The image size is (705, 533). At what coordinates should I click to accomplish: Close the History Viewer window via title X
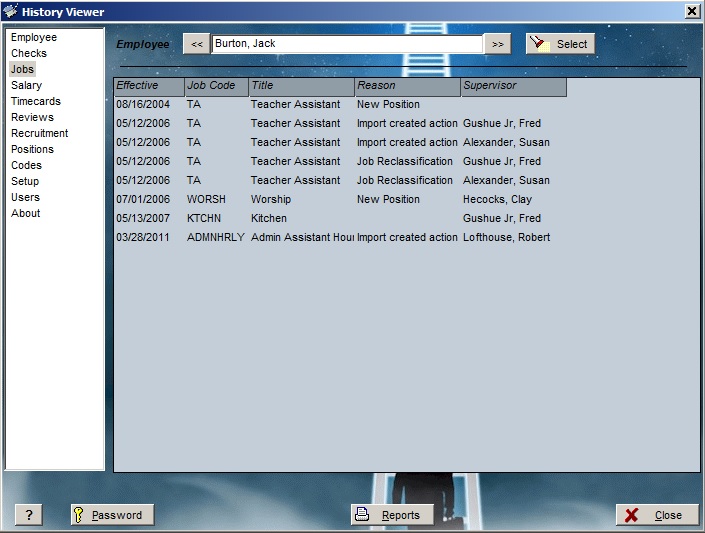[692, 11]
